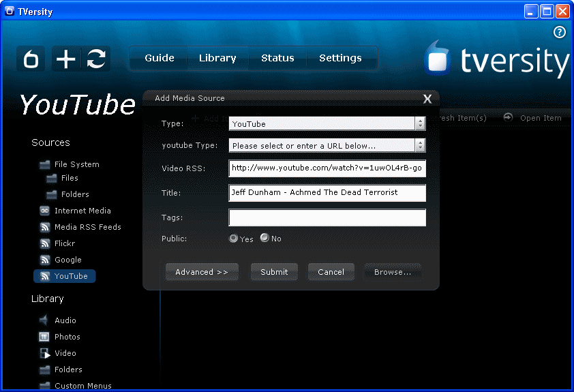This screenshot has width=574, height=392.
Task: Click Open Item toolbar text
Action: [x=541, y=118]
